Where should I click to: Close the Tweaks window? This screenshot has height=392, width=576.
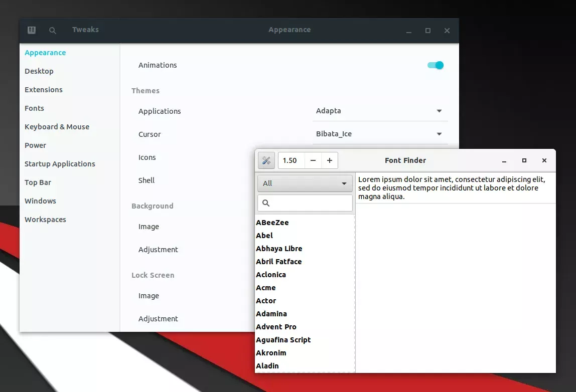click(447, 31)
